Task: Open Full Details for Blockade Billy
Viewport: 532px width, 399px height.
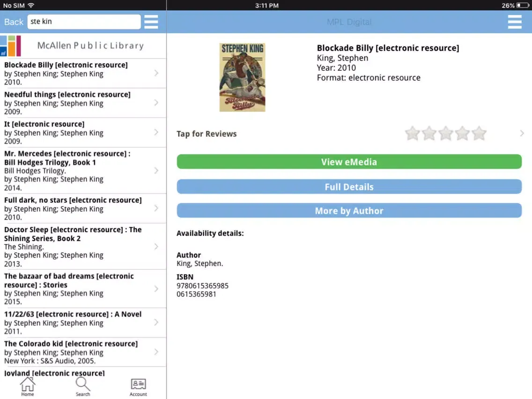Action: coord(349,186)
